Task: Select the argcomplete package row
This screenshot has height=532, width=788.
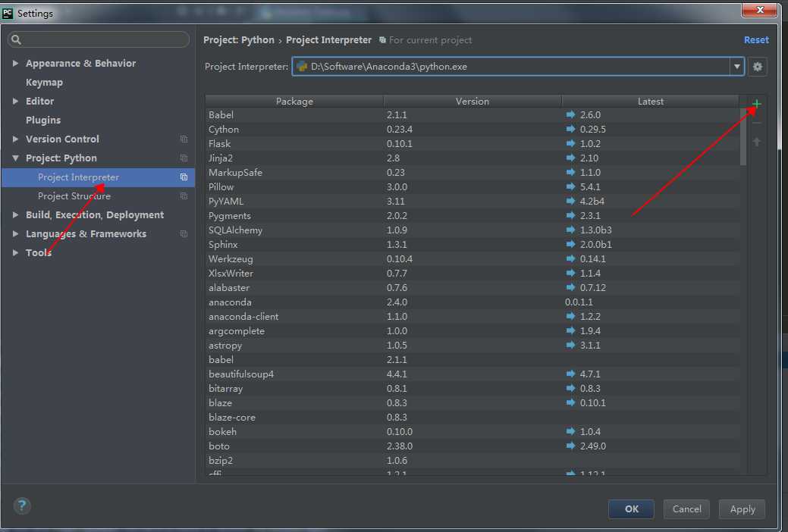Action: tap(472, 331)
